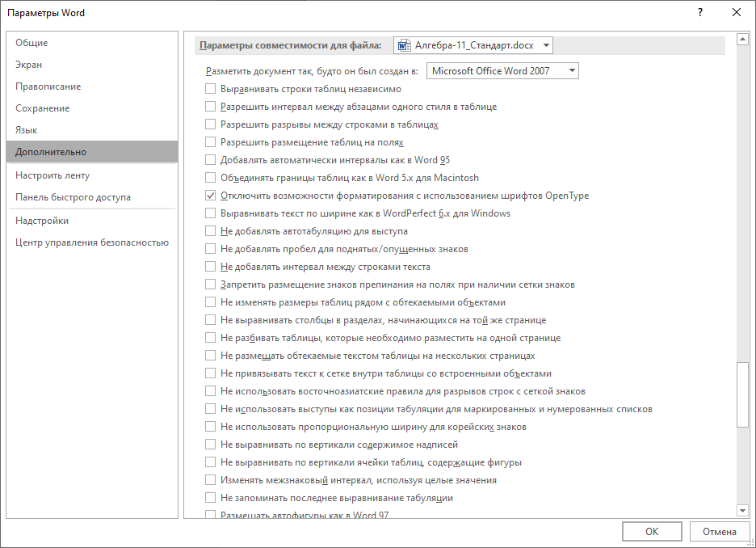Enable Разрешить размещение таблиц на полях
756x548 pixels.
[x=210, y=142]
